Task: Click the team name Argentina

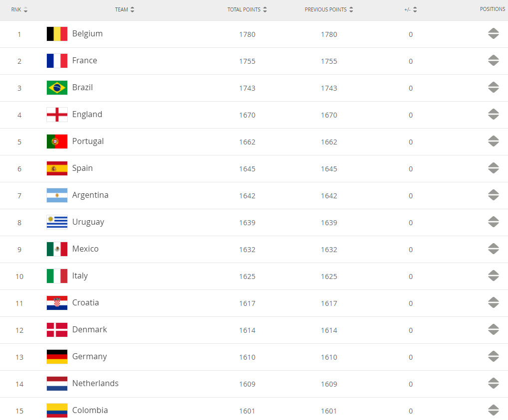Action: point(90,195)
